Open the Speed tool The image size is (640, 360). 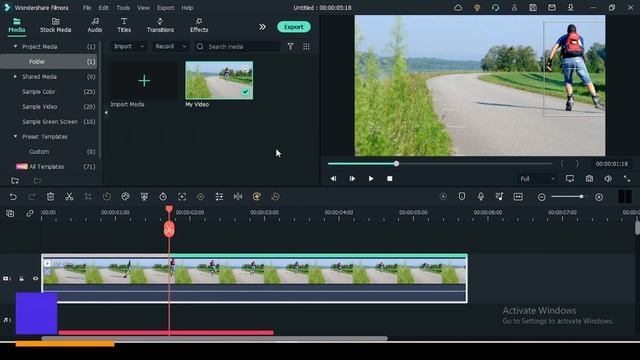point(107,197)
